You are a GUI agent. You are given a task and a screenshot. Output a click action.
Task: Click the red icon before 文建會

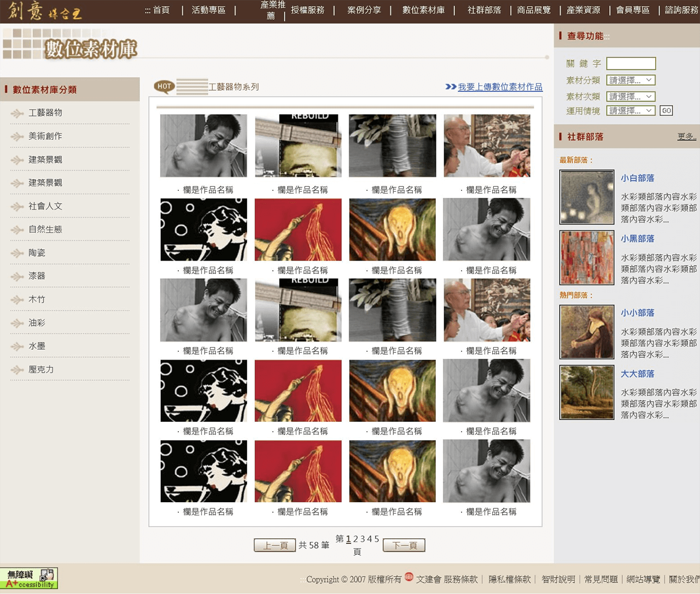[x=409, y=577]
